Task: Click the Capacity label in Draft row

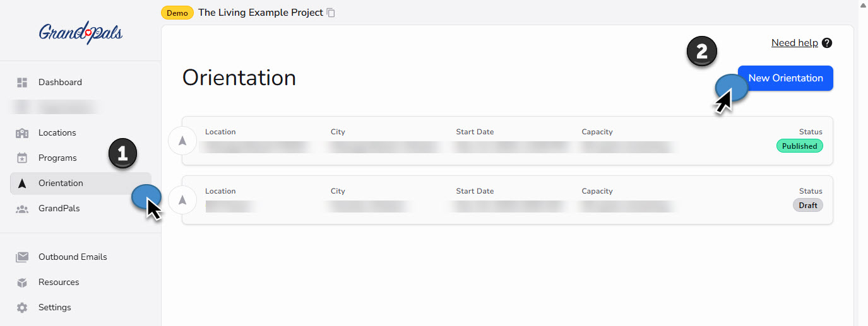Action: click(597, 191)
